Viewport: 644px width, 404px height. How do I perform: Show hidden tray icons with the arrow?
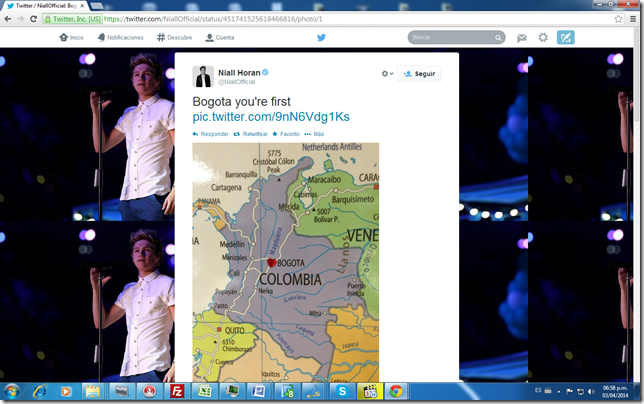tap(559, 391)
